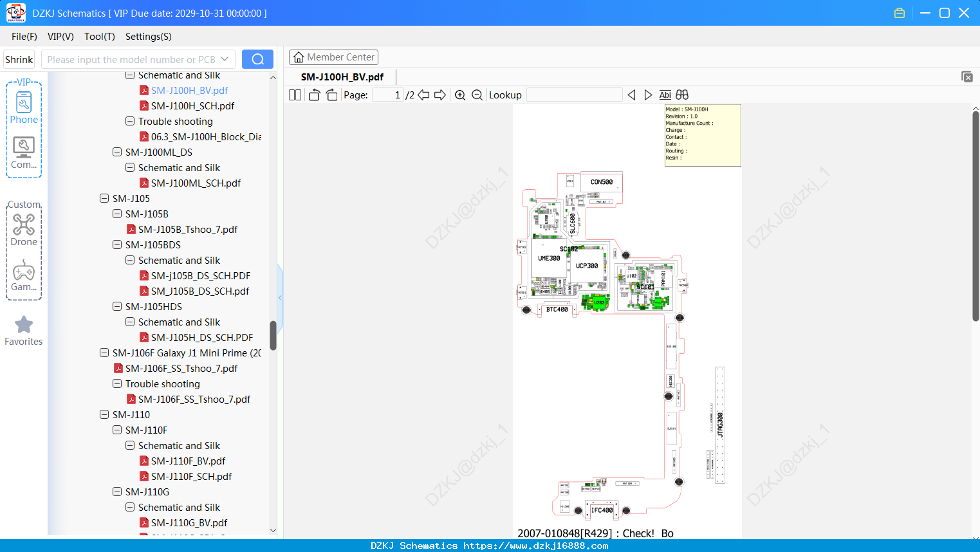Rotate the page counterclockwise

coord(314,95)
